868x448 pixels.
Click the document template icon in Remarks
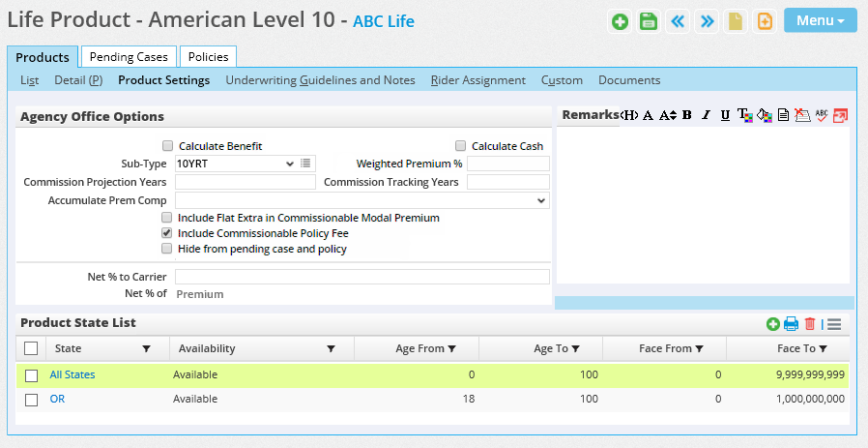783,115
